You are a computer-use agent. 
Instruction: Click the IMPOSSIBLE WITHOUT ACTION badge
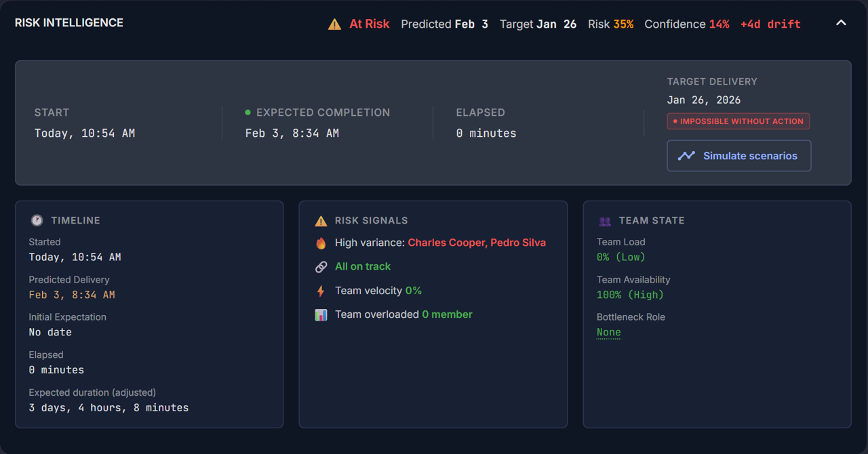click(x=738, y=121)
